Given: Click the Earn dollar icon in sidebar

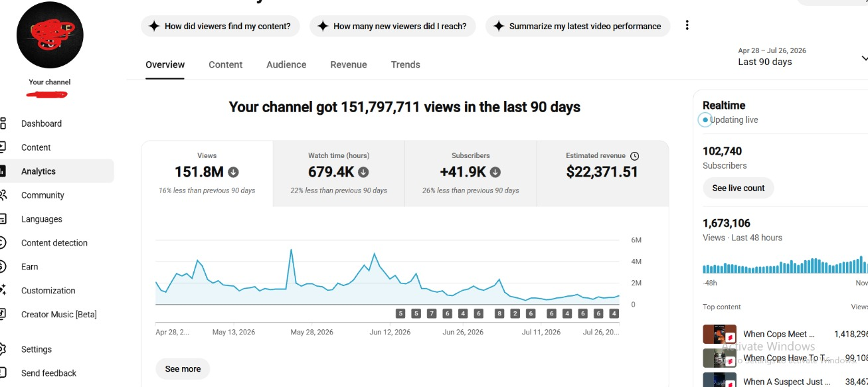Looking at the screenshot, I should [x=3, y=267].
